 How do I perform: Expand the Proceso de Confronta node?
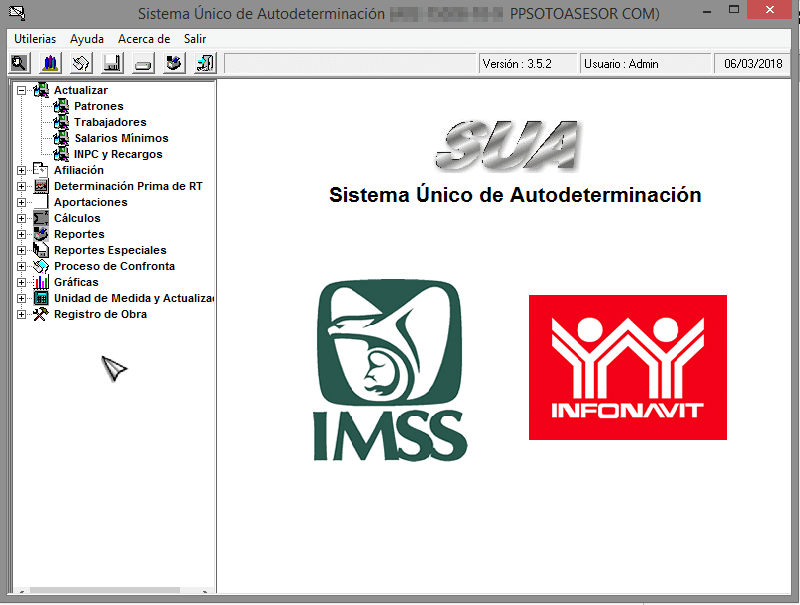point(21,266)
